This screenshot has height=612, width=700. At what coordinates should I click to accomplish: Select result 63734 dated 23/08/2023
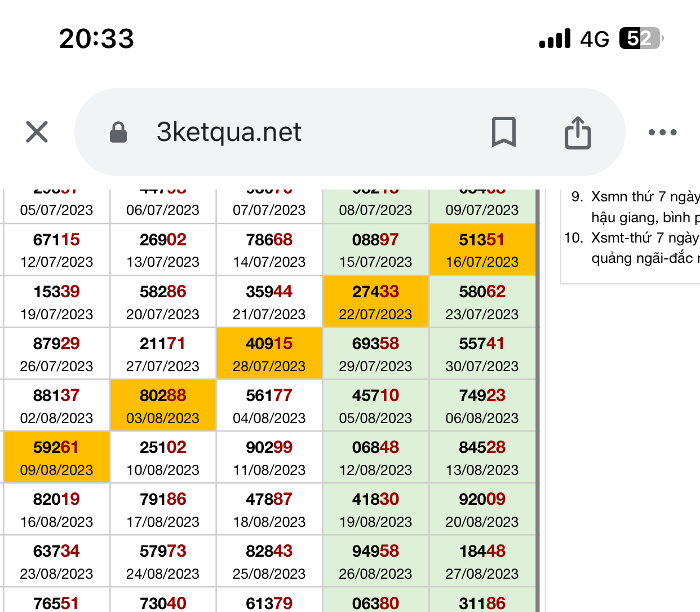(x=56, y=561)
